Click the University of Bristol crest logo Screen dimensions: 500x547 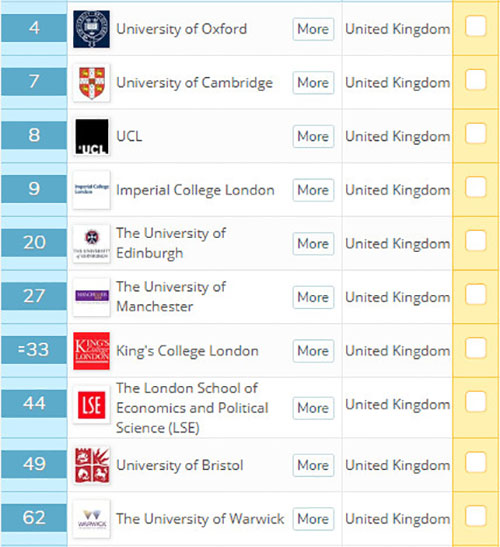(91, 465)
